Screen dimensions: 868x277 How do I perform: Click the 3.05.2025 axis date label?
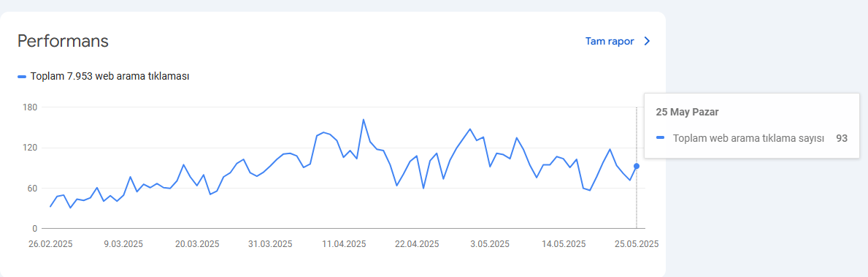point(490,244)
